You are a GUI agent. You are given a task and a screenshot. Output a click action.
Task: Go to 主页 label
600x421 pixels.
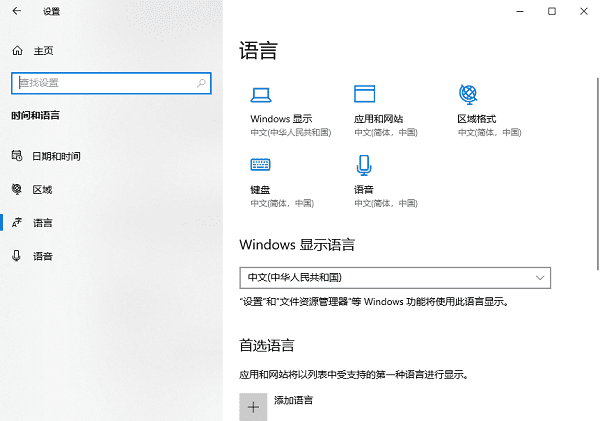(43, 51)
